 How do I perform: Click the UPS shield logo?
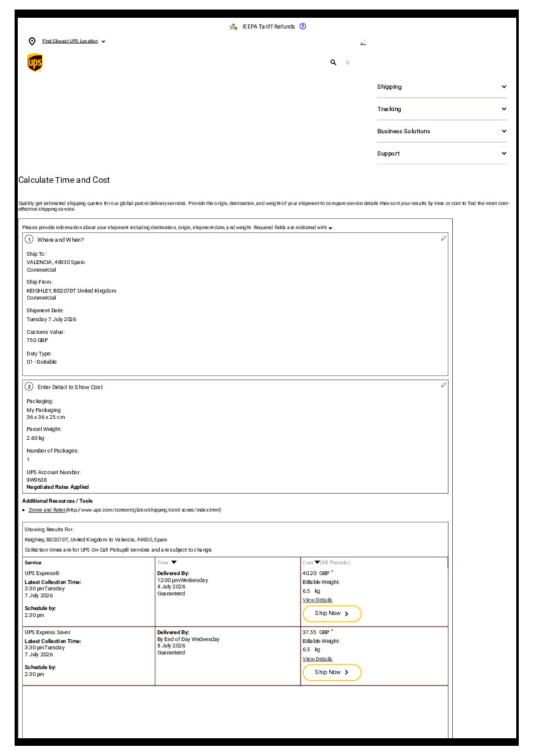[x=35, y=63]
